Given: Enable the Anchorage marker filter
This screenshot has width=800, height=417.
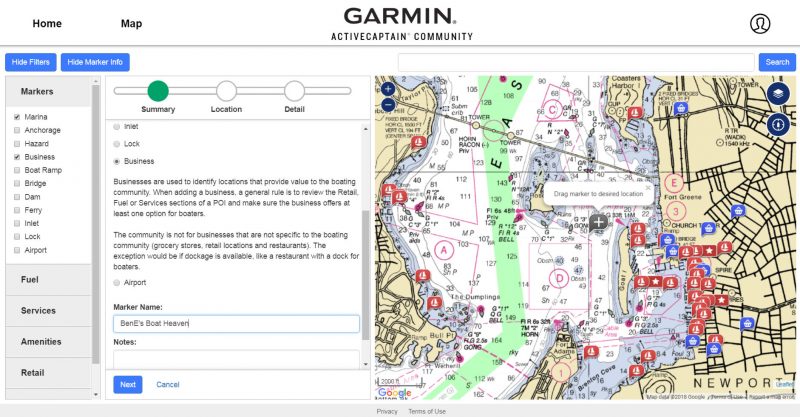Looking at the screenshot, I should pos(17,130).
